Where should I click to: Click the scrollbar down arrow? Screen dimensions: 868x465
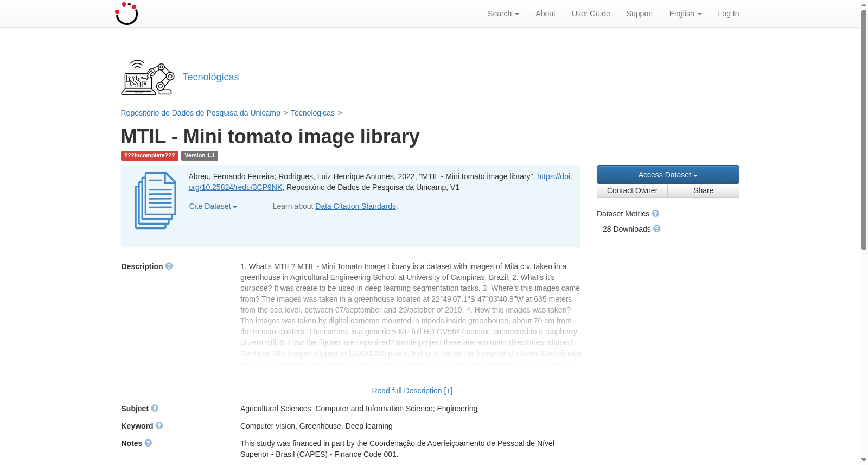click(864, 460)
